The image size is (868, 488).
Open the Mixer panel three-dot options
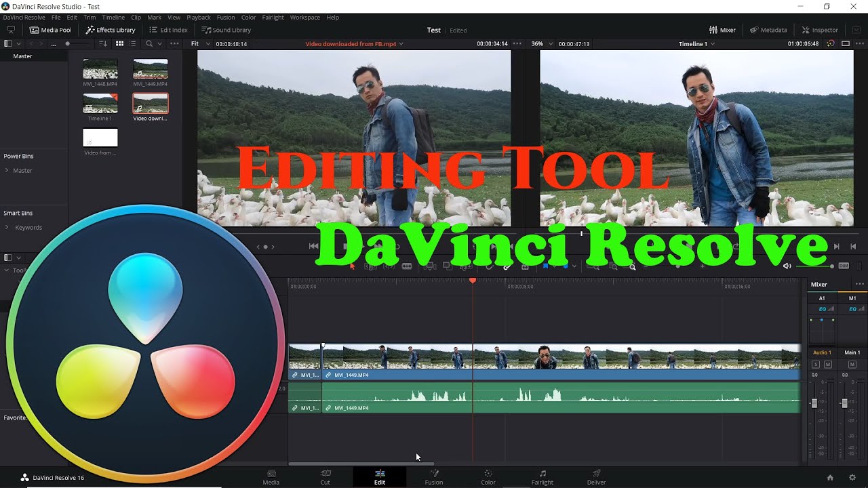coord(859,284)
